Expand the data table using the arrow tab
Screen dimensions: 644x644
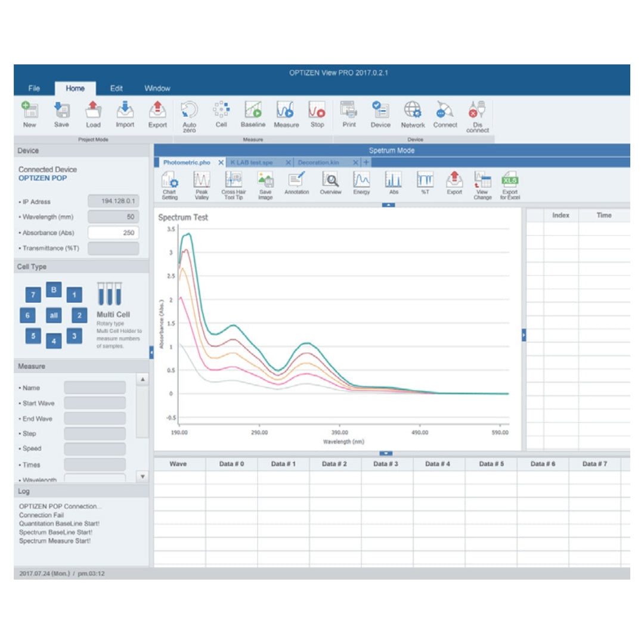[387, 453]
